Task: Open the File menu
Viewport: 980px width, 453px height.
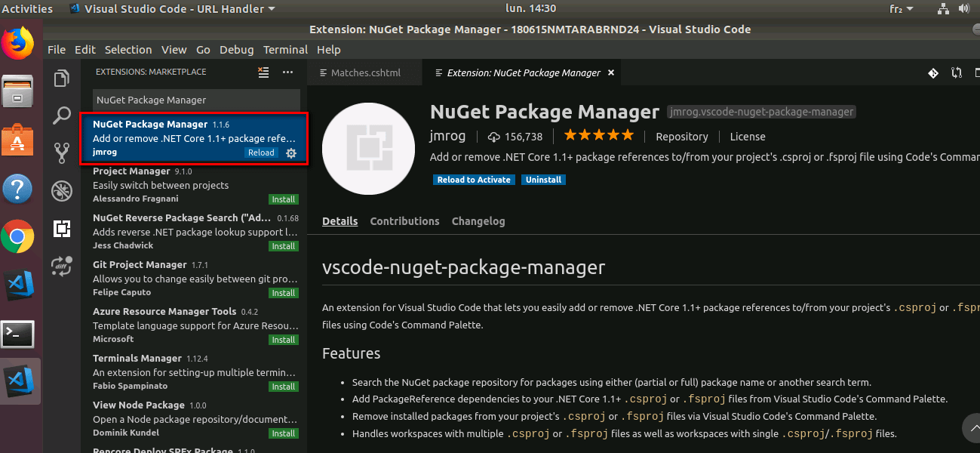Action: click(x=57, y=50)
